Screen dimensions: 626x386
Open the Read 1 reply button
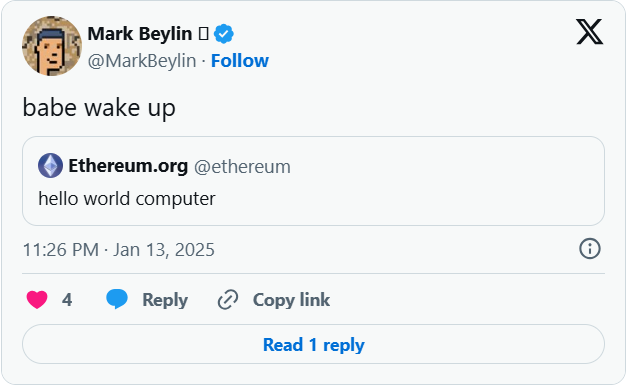[x=313, y=344]
